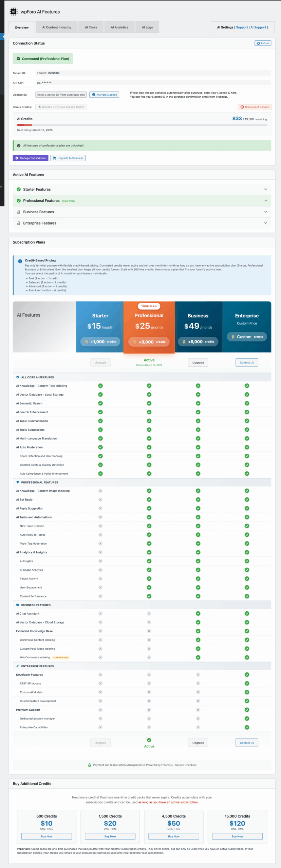Click the License ID input field
The width and height of the screenshot is (281, 868).
point(61,95)
